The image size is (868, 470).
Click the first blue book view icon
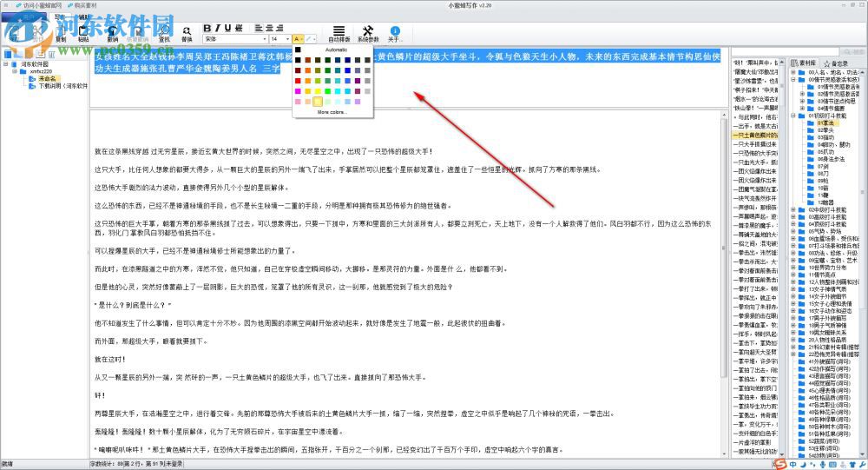(x=8, y=54)
